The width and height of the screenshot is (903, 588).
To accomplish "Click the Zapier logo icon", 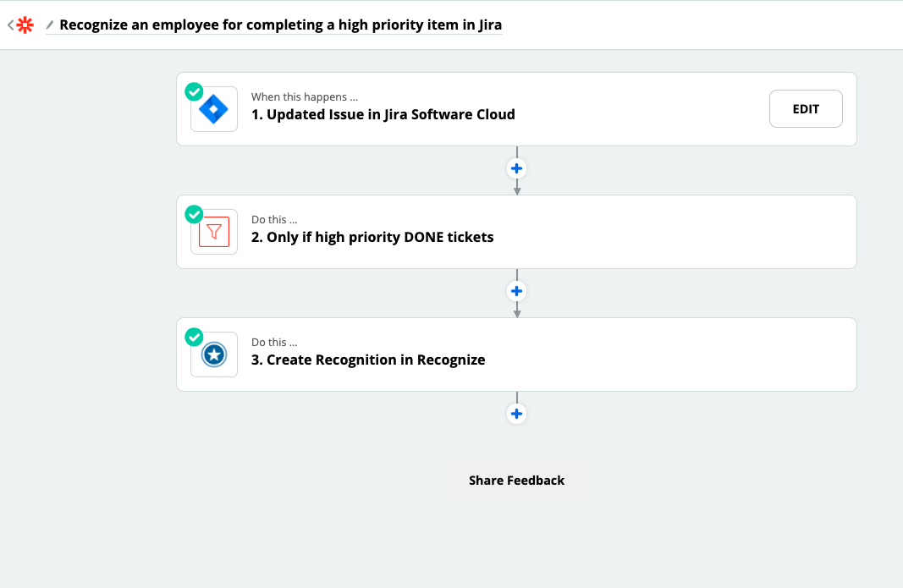I will [x=25, y=25].
